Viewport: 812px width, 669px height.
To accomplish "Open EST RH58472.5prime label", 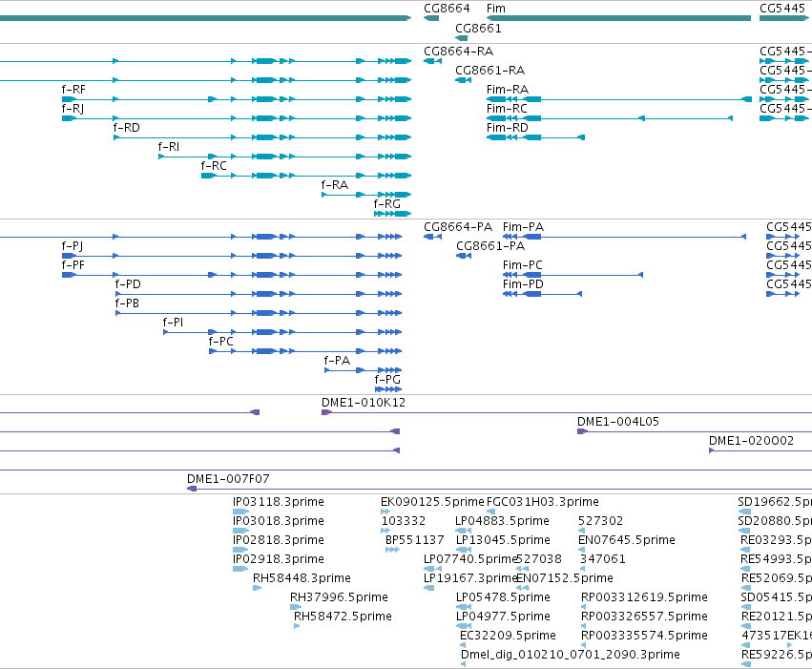I will pos(343,617).
